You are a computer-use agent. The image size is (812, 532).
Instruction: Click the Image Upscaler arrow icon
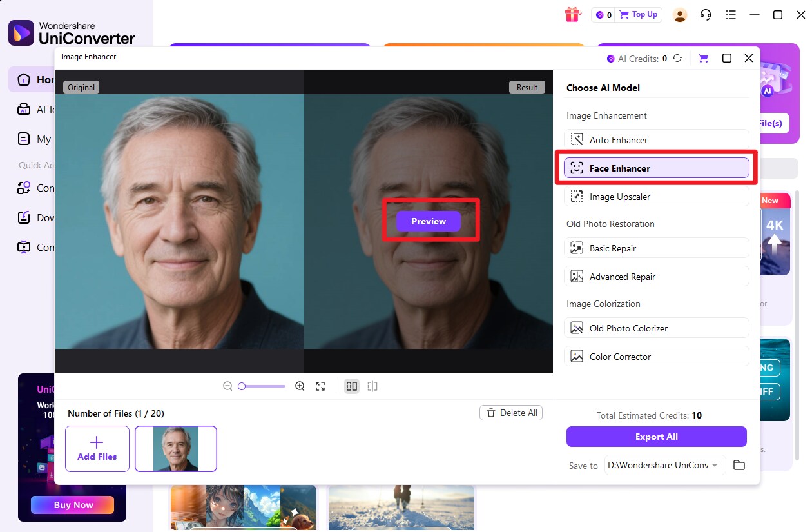pyautogui.click(x=577, y=197)
